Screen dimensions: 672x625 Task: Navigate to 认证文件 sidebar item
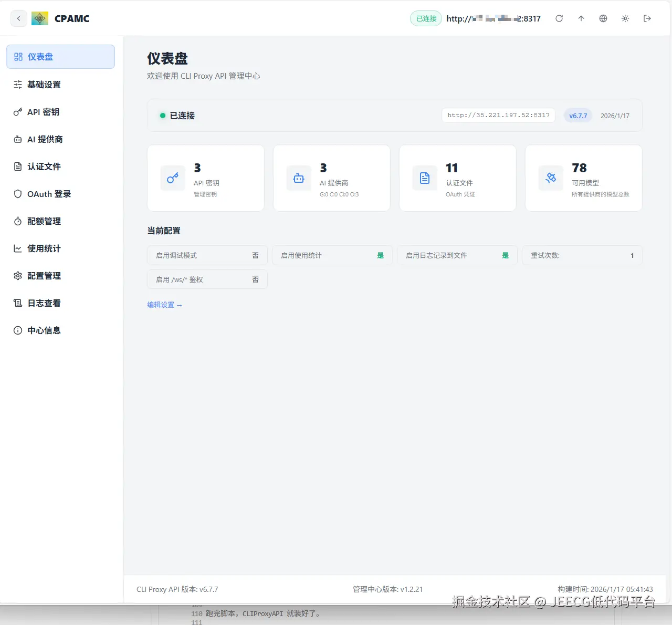click(x=60, y=166)
